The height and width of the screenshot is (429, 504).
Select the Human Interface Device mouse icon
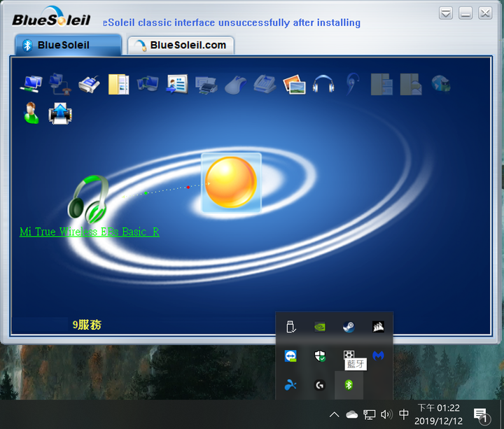235,85
